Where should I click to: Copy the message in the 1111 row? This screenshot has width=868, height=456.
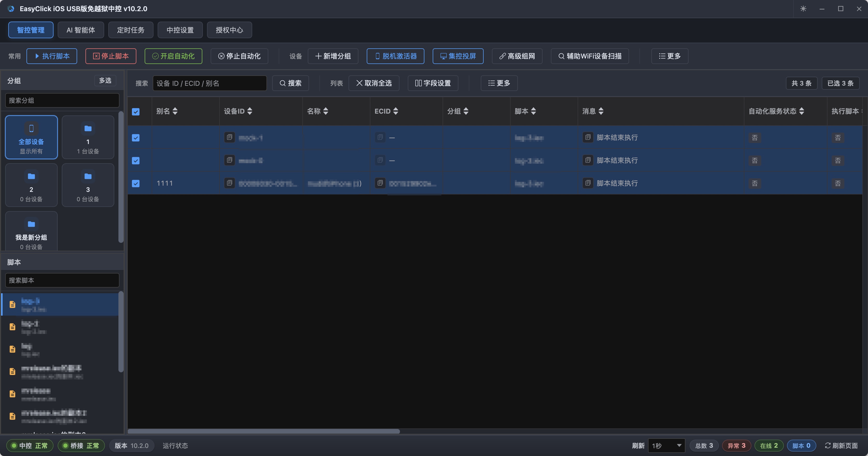[588, 183]
